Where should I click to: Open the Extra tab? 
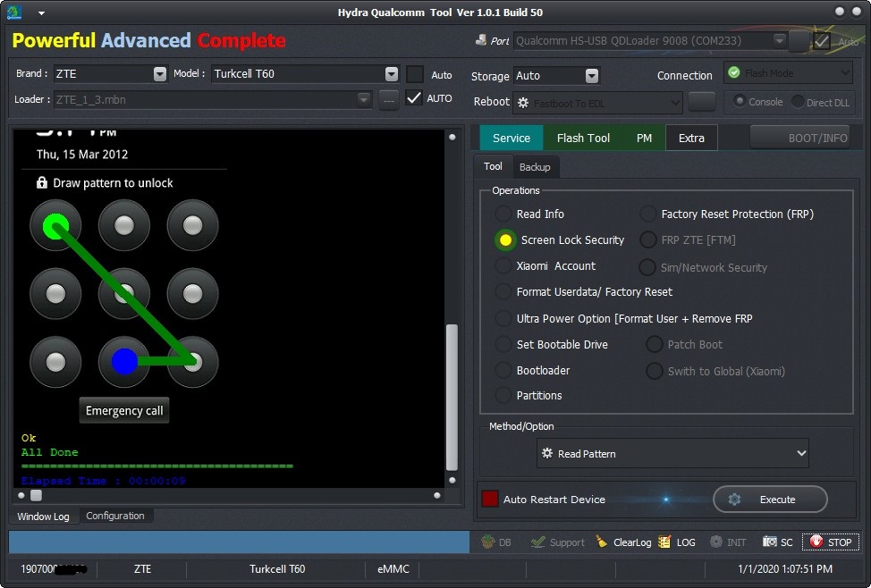coord(691,138)
